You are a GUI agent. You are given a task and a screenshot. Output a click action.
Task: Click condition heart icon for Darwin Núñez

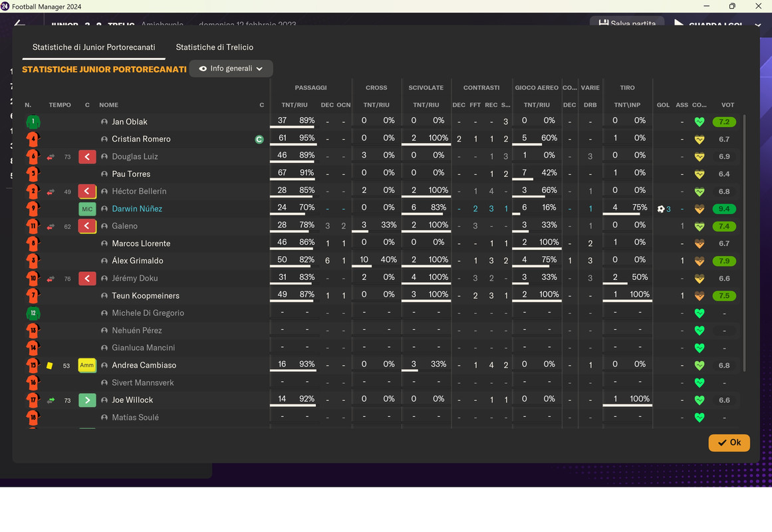699,209
